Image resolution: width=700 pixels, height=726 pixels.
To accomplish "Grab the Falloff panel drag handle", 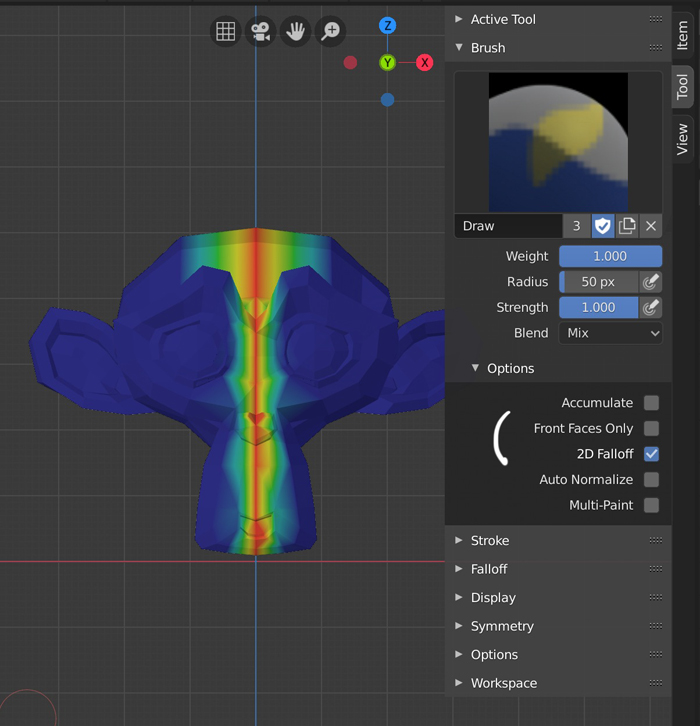I will click(656, 569).
